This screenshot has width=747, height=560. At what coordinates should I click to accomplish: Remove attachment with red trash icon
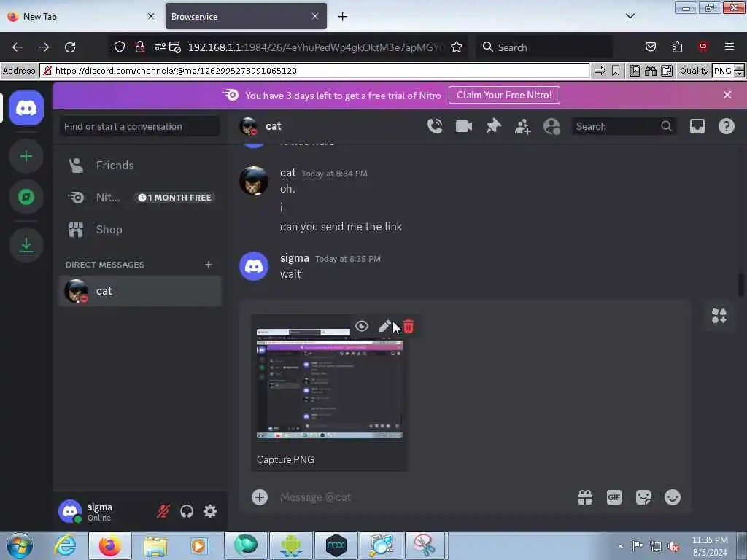click(x=409, y=326)
